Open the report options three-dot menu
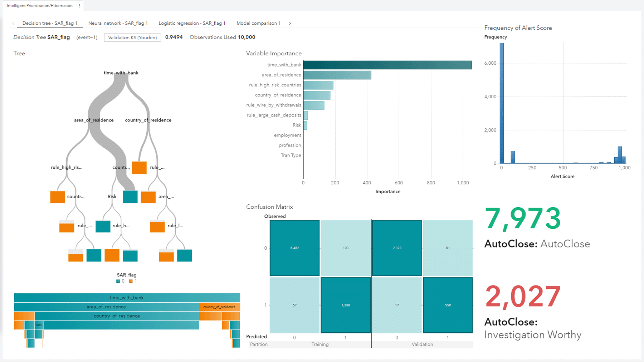 [79, 6]
